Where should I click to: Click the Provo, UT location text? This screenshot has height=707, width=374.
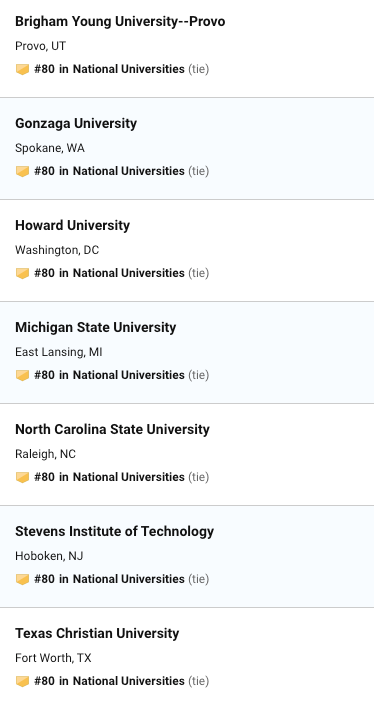coord(41,46)
